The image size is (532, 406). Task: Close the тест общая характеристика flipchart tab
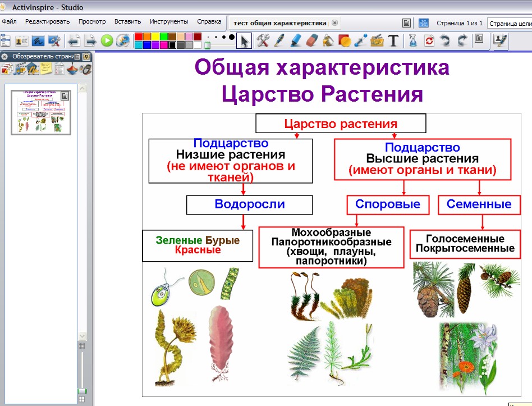click(334, 23)
